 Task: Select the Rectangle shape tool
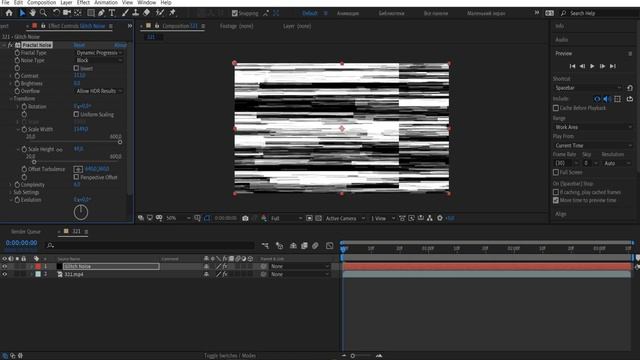point(91,13)
